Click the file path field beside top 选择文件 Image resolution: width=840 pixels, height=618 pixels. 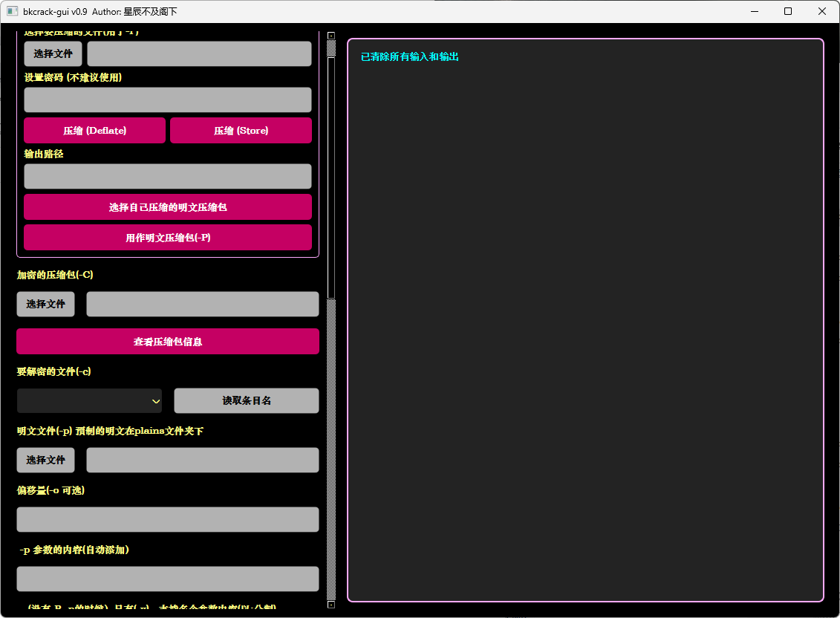[x=199, y=53]
